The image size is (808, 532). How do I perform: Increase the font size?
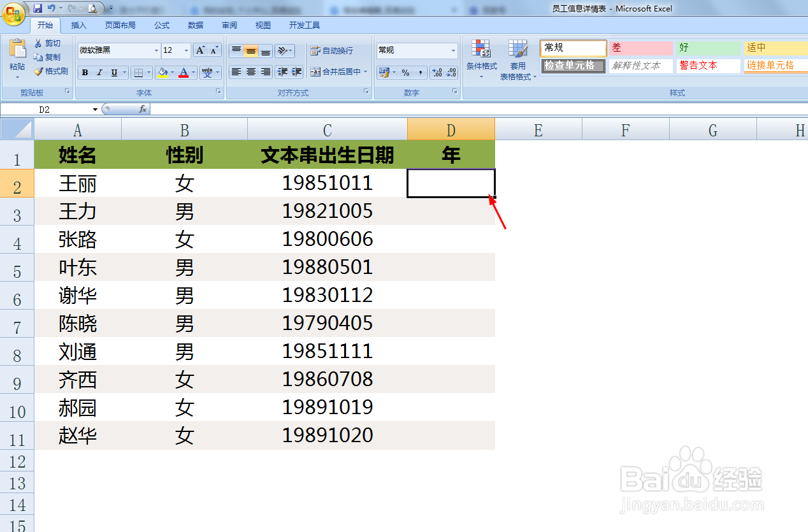[200, 50]
